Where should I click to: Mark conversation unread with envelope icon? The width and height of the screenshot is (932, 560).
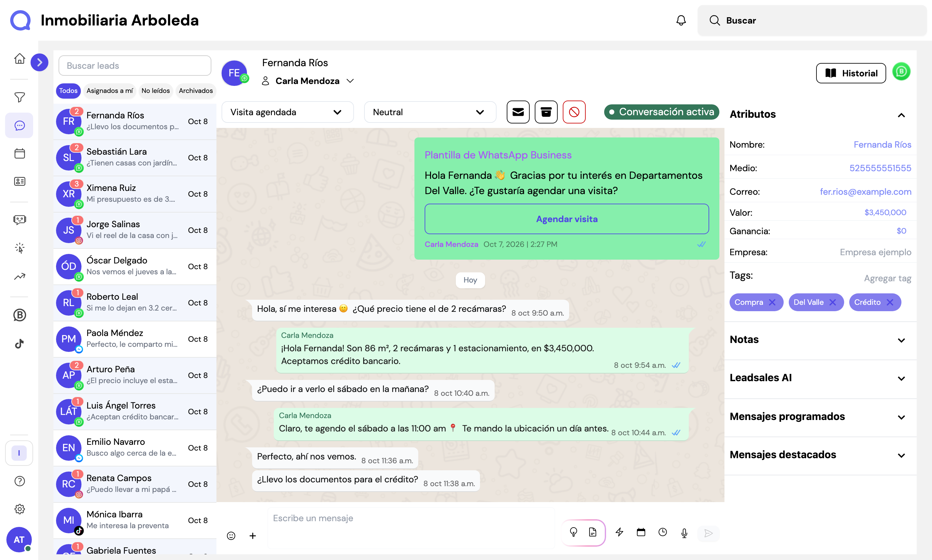(x=518, y=112)
